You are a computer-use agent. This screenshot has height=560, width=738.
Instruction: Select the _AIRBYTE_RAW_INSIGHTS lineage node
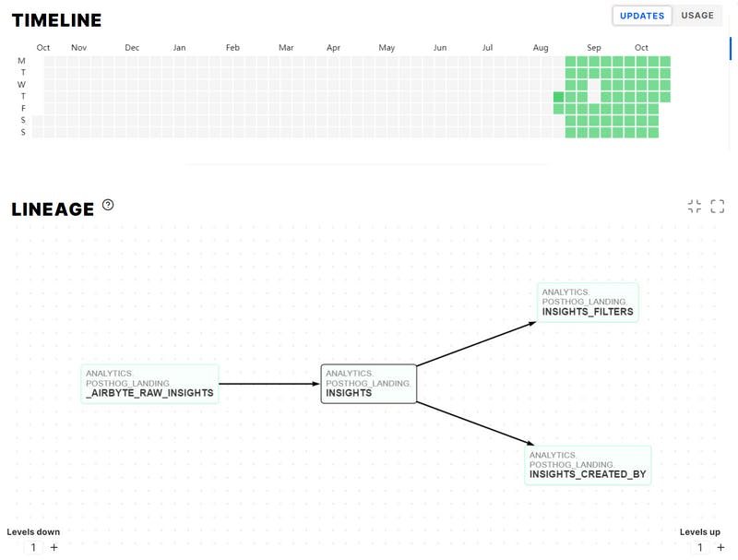[149, 384]
